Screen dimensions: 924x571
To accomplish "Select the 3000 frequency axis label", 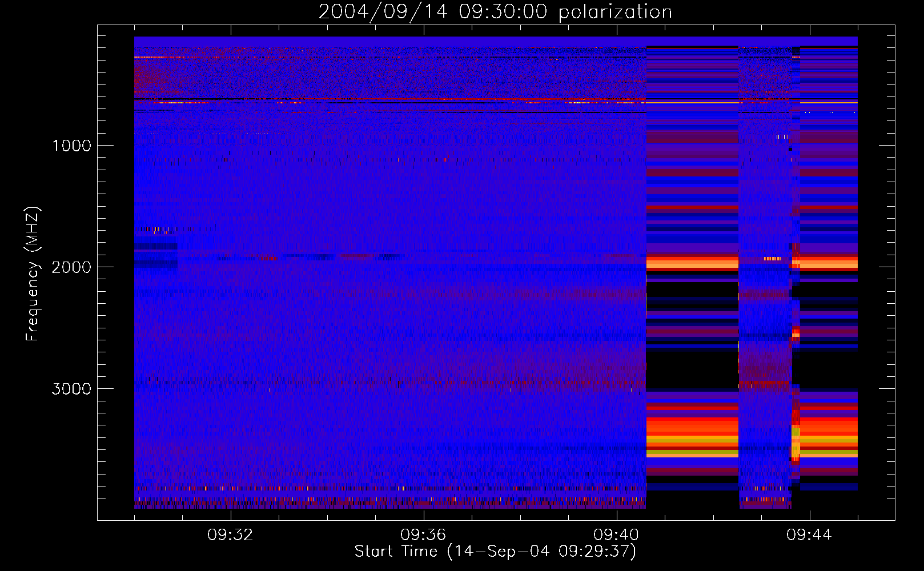I will tap(71, 389).
